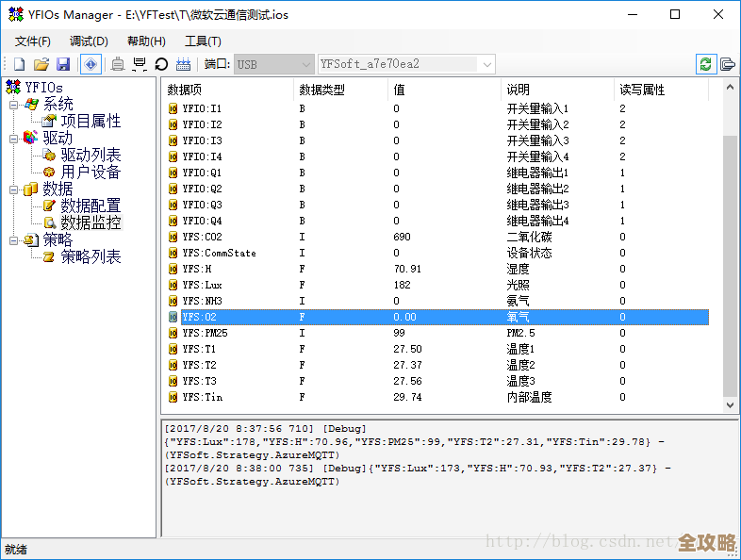Screen dimensions: 741x560
Task: Click the icon of row YFIO:Q1
Action: point(173,173)
